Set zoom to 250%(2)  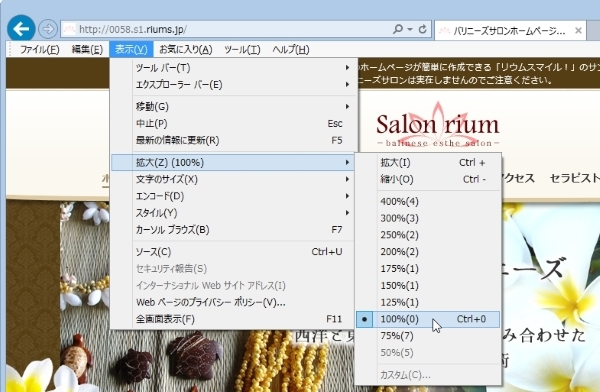point(428,235)
